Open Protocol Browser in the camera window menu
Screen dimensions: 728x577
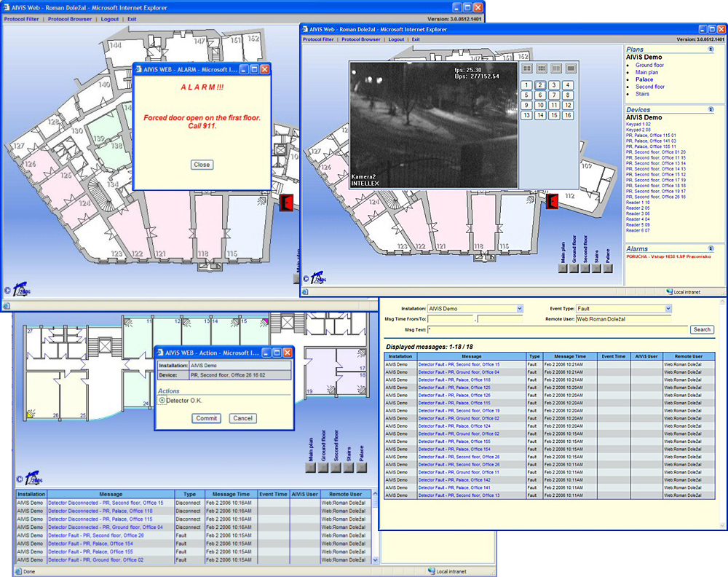click(361, 39)
